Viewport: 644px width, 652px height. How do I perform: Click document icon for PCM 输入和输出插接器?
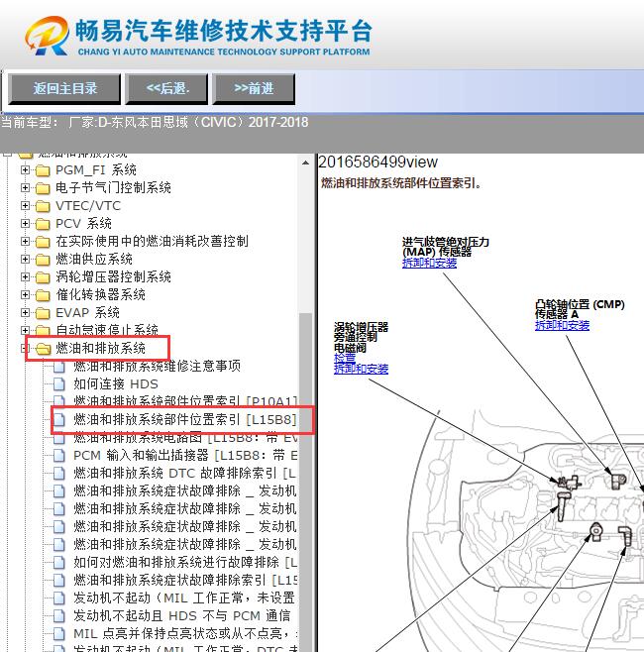59,456
